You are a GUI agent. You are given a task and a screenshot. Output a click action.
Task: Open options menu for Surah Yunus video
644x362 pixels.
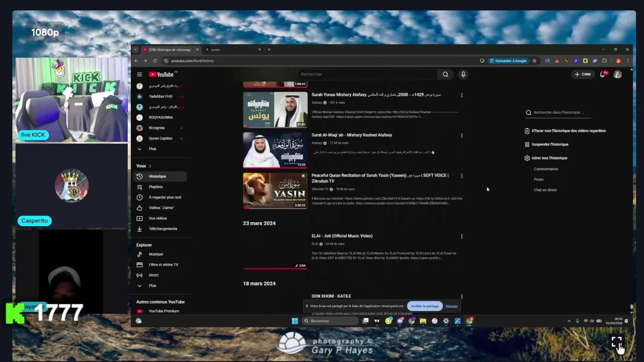[461, 95]
